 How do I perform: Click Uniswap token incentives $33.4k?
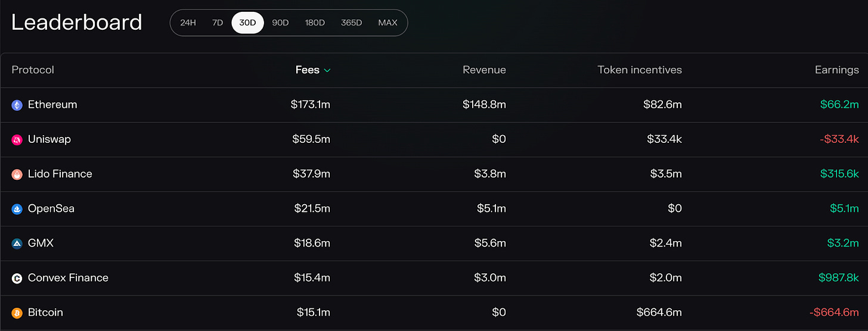point(664,139)
